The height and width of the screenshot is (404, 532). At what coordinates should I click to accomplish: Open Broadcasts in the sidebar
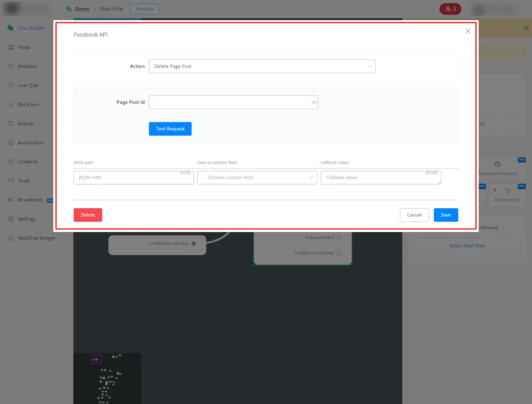point(30,200)
